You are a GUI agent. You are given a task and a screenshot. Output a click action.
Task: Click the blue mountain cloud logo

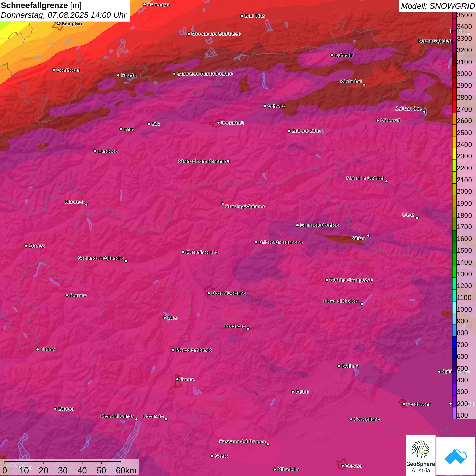point(456,456)
